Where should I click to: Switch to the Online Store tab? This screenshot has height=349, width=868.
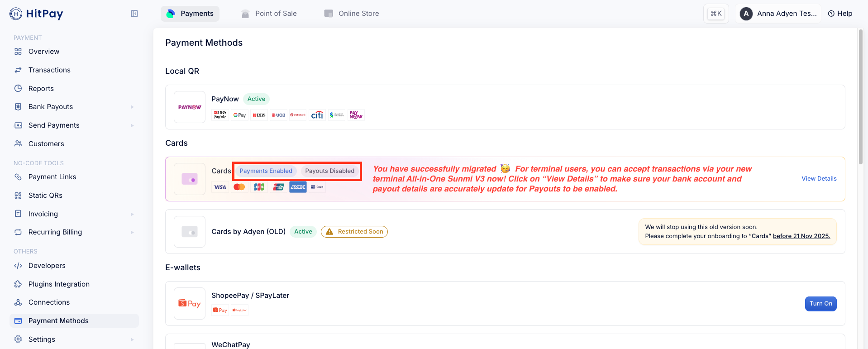tap(352, 14)
